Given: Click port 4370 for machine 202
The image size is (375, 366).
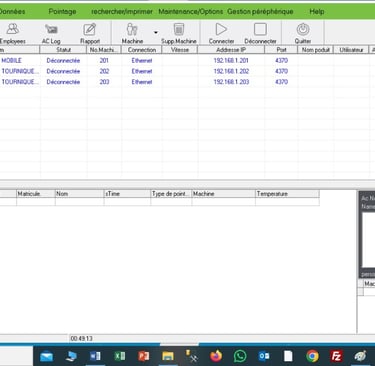Looking at the screenshot, I should (x=281, y=71).
